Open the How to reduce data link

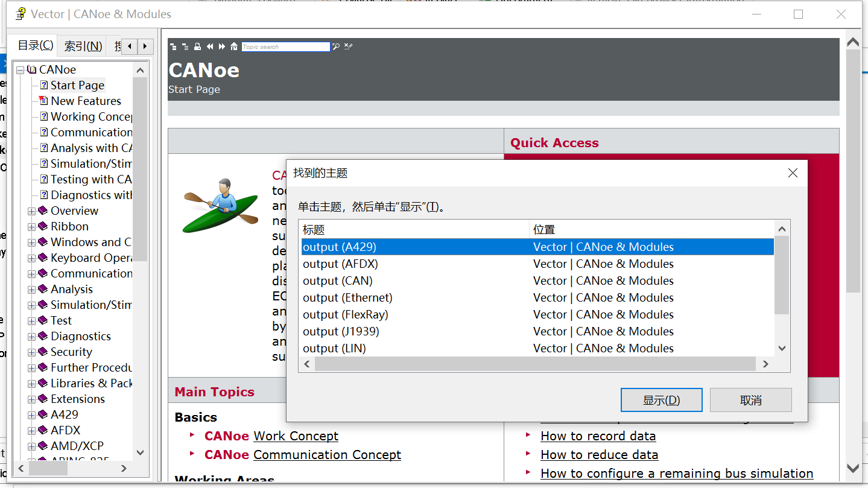600,454
